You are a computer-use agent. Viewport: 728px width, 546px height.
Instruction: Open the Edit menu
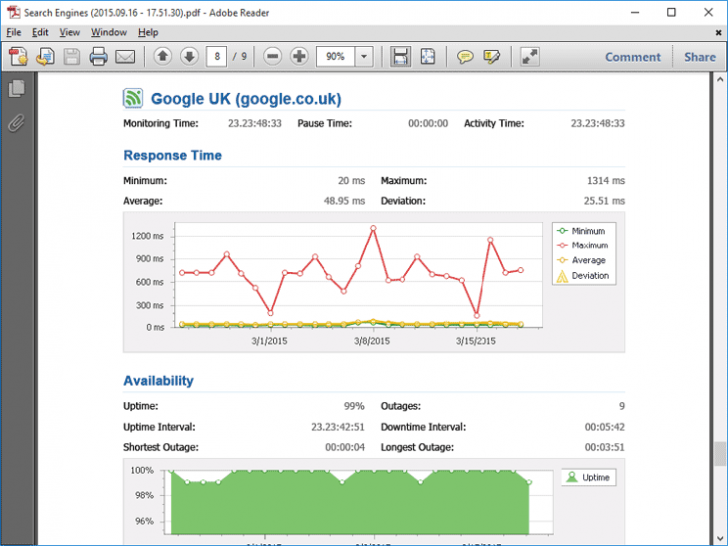40,32
